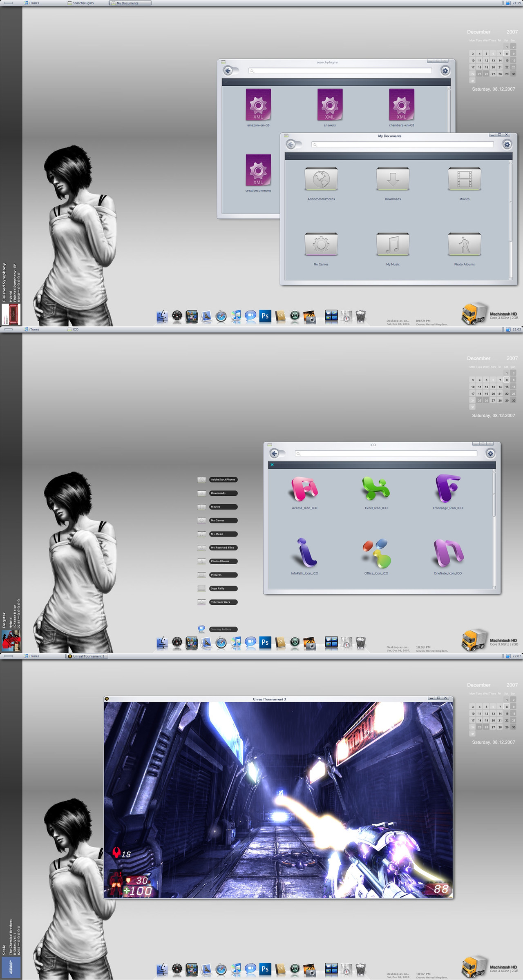Open Movies from the stack list
The height and width of the screenshot is (980, 523).
click(x=223, y=507)
